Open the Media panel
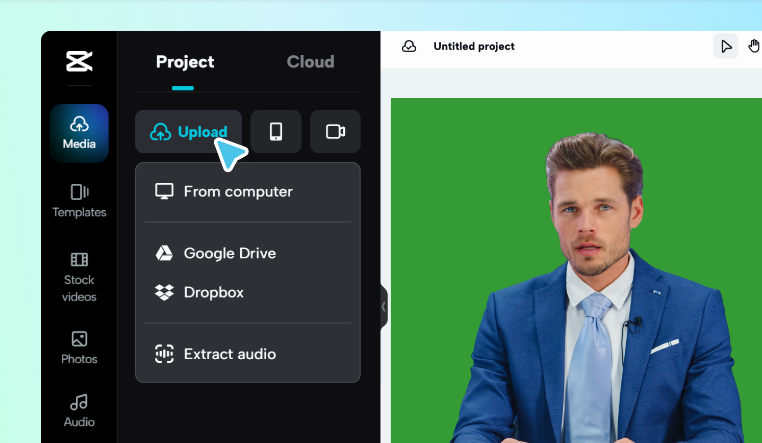The width and height of the screenshot is (762, 443). click(79, 132)
